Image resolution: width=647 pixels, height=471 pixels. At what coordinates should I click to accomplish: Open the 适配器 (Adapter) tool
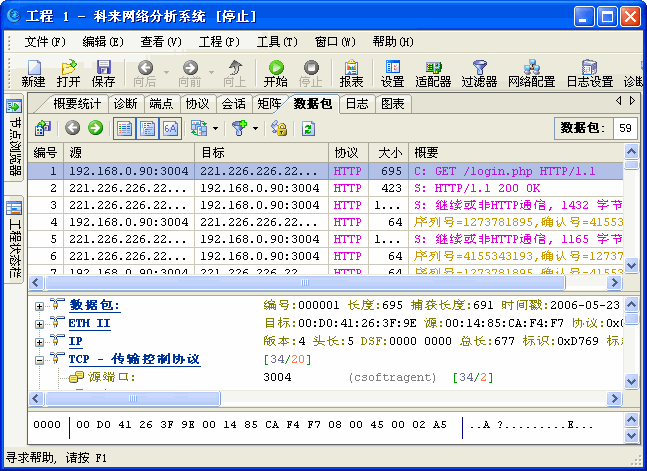[433, 73]
